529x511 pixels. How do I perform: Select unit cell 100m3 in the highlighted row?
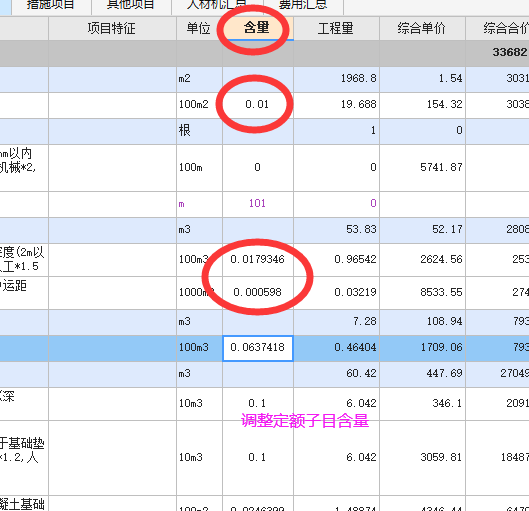click(x=199, y=348)
